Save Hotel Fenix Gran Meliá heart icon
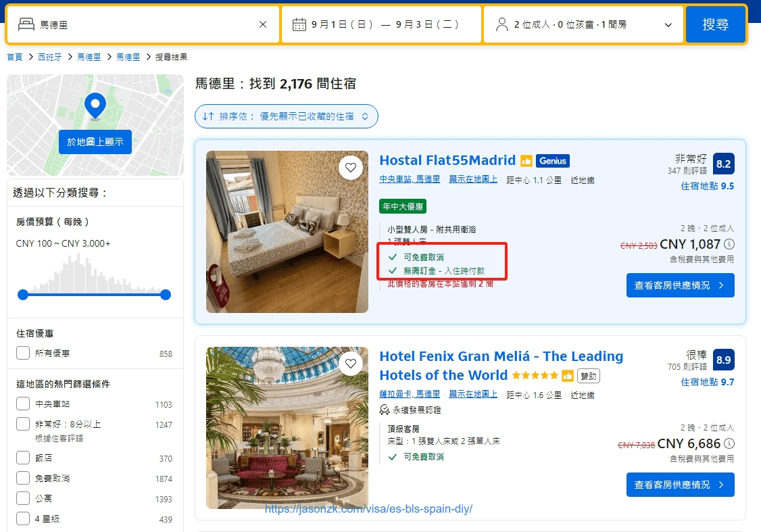 coord(350,364)
